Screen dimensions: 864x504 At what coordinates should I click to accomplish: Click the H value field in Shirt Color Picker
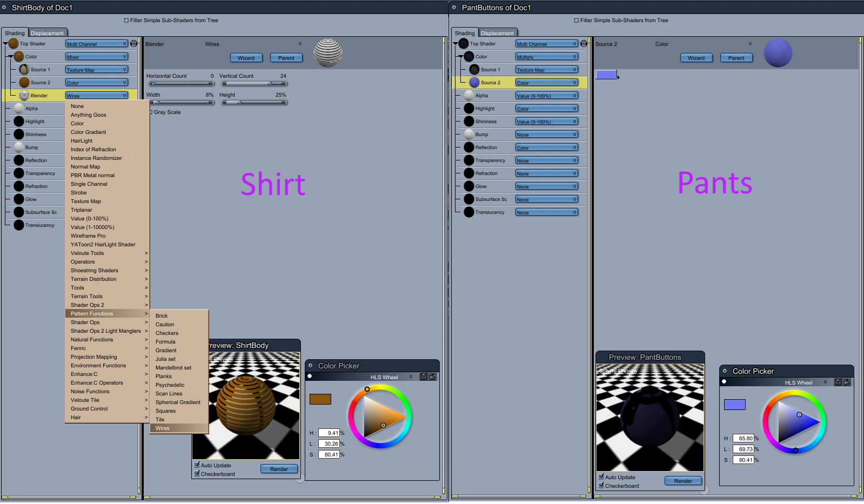329,433
